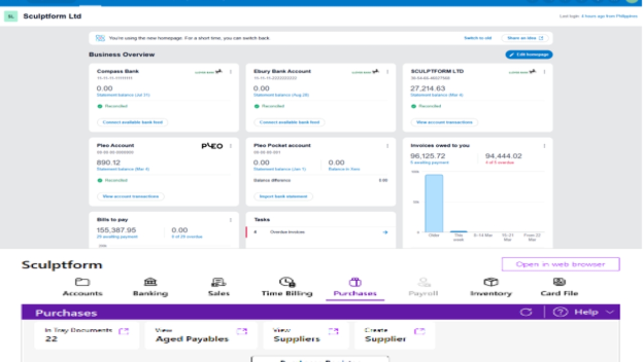Click the Compass Bank card title

118,71
